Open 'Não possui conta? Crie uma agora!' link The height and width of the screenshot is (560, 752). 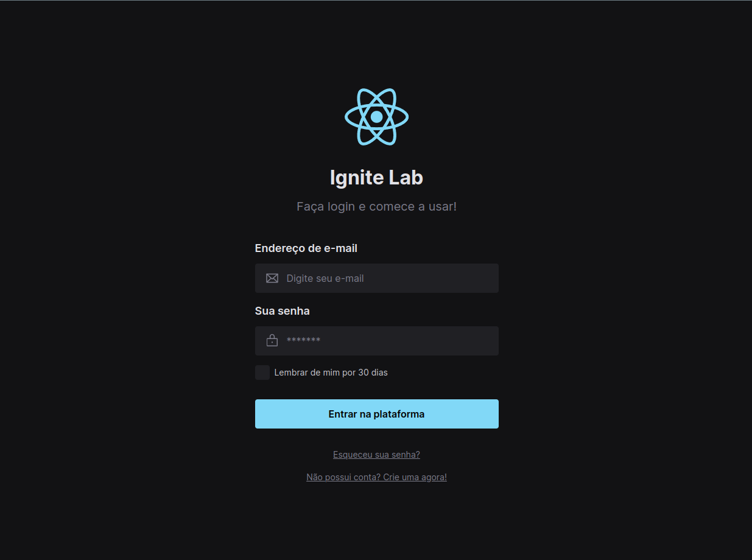pos(376,477)
